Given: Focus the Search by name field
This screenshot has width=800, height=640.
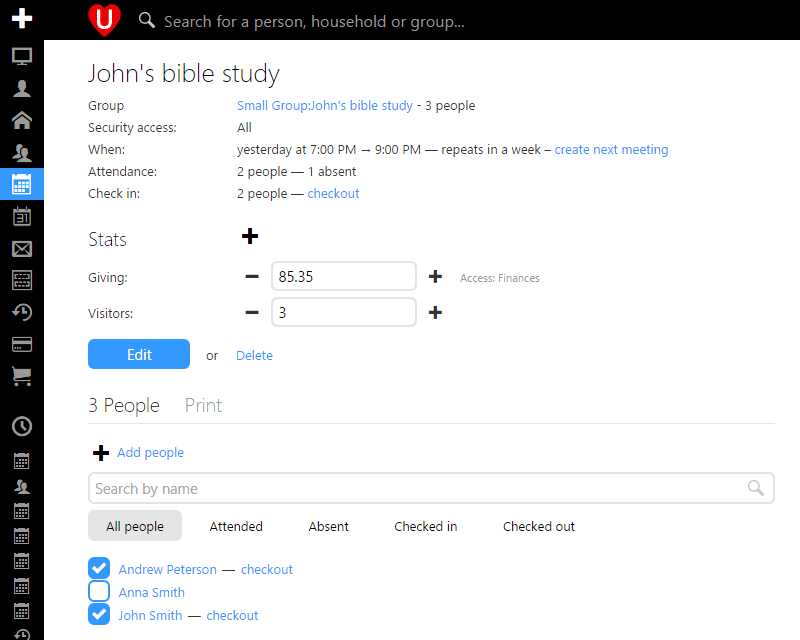Looking at the screenshot, I should 415,488.
